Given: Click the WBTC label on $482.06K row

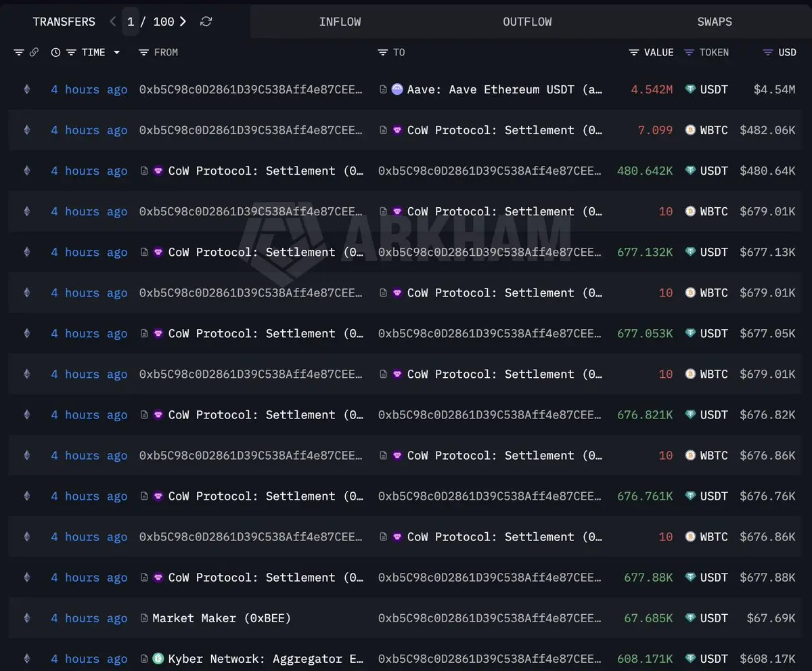Looking at the screenshot, I should (714, 130).
